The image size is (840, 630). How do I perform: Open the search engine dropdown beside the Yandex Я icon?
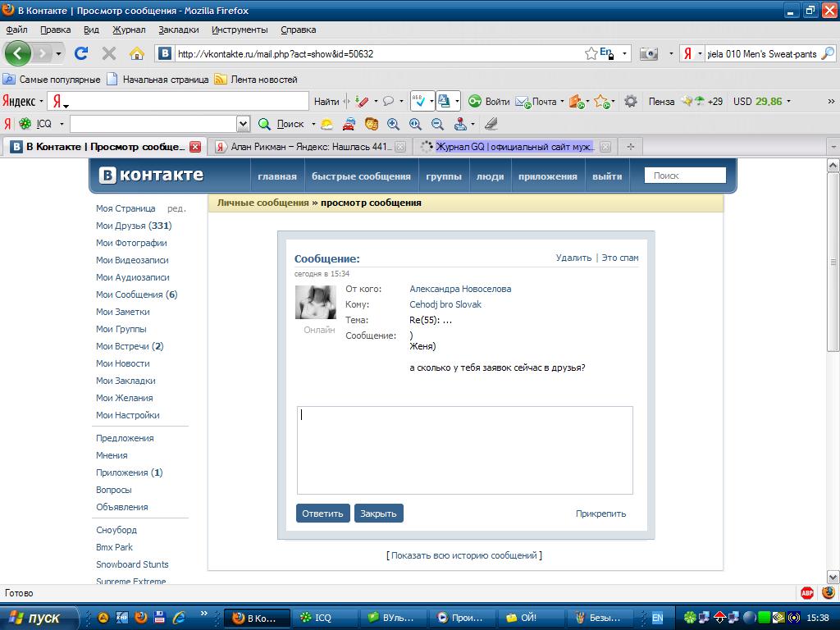tap(700, 53)
